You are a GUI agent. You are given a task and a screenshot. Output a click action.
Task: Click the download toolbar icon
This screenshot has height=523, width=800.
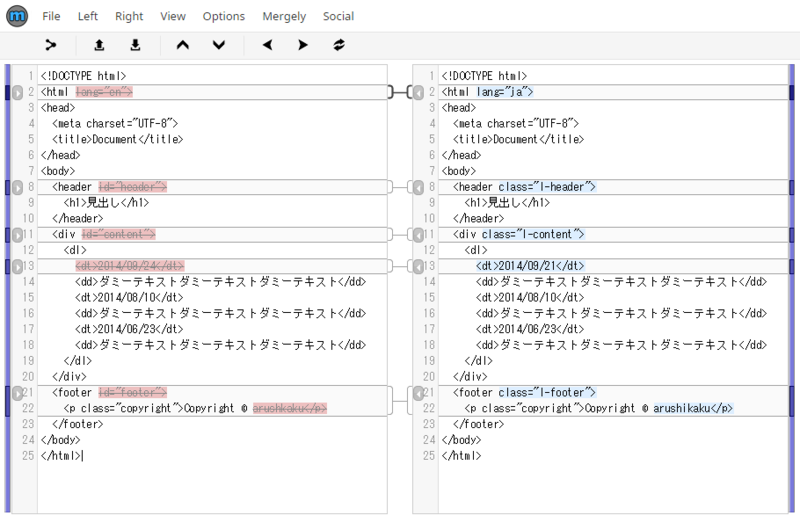click(135, 45)
